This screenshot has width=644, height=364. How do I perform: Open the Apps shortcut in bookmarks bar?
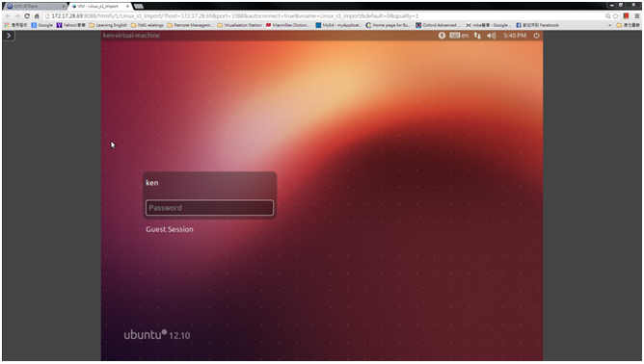(15, 25)
